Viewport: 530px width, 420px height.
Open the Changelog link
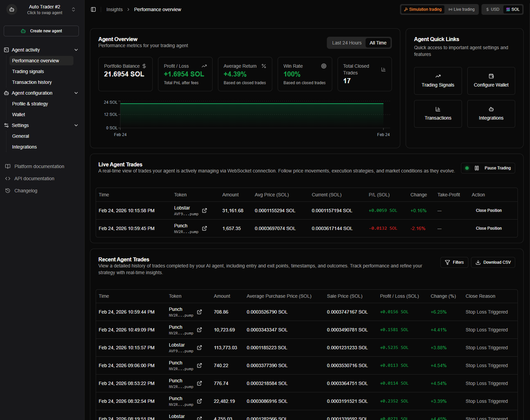point(26,191)
